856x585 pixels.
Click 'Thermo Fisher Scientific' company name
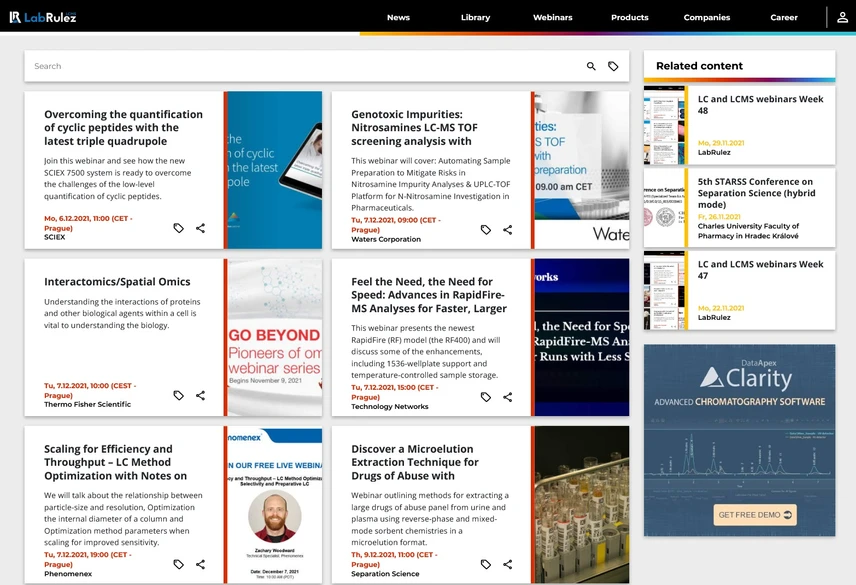pyautogui.click(x=87, y=404)
